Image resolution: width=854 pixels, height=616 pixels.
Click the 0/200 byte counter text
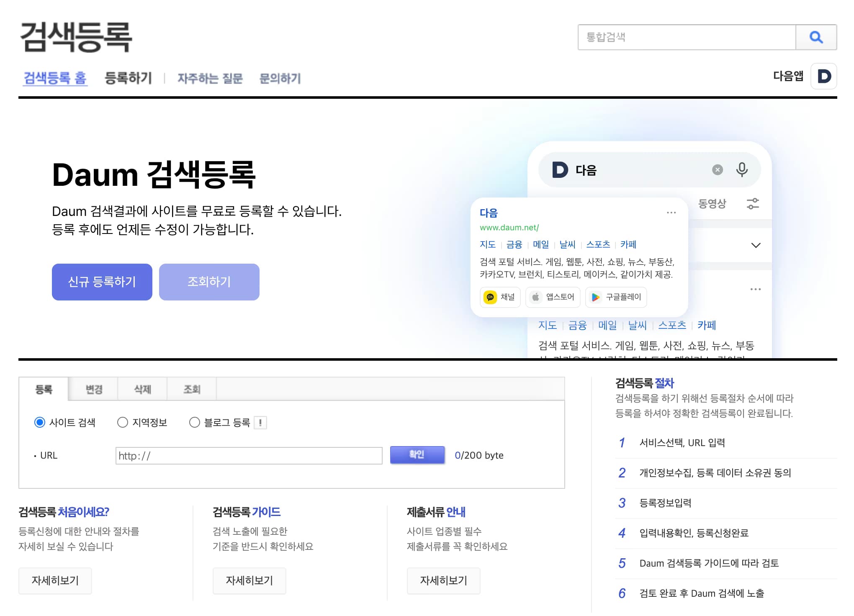479,455
